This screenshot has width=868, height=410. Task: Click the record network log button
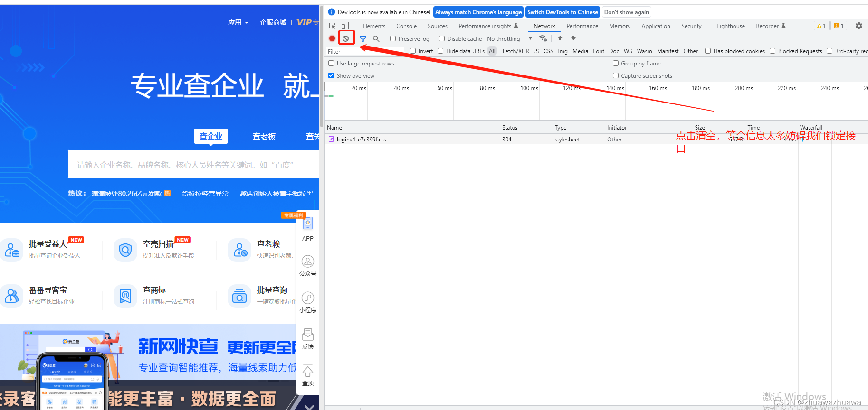332,38
